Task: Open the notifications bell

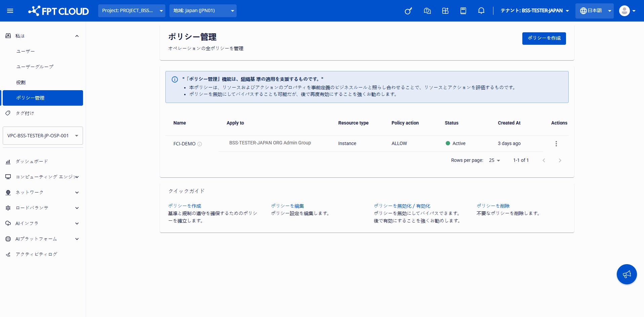Action: [481, 11]
